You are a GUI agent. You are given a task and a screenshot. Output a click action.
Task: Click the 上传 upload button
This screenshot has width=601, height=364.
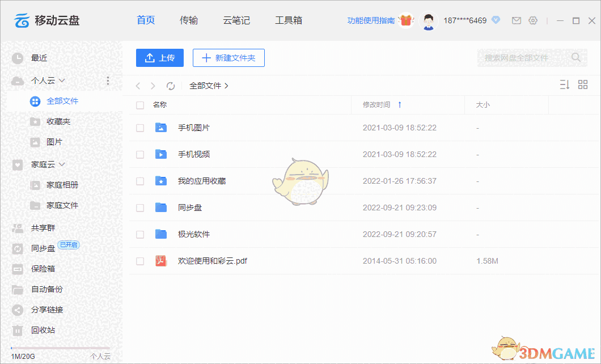coord(159,57)
